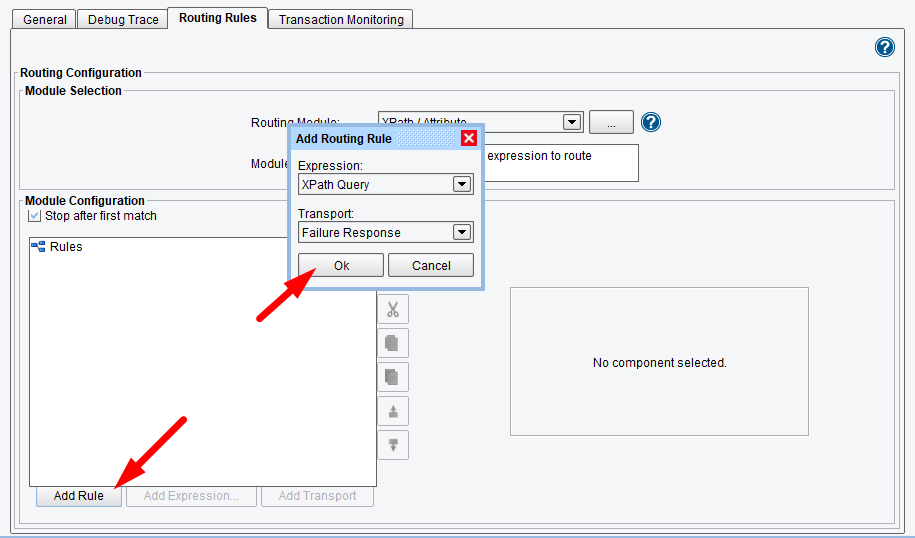Open help for the Routing Module
This screenshot has height=538, width=915.
click(651, 122)
